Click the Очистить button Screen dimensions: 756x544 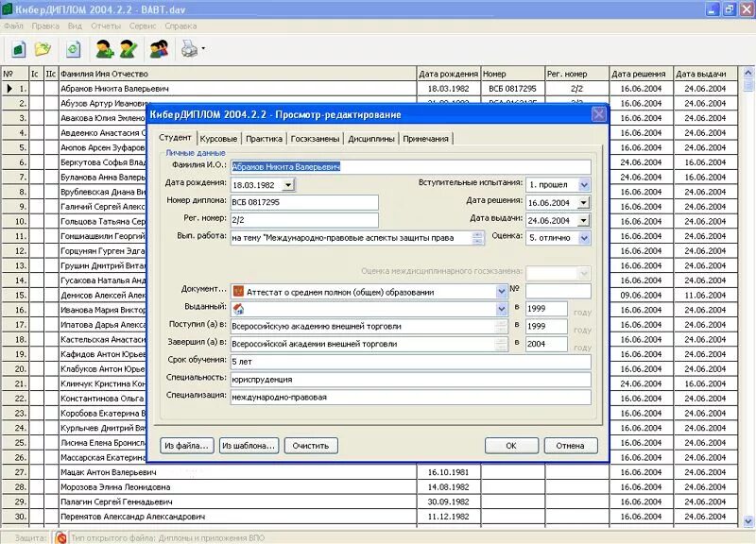[311, 446]
